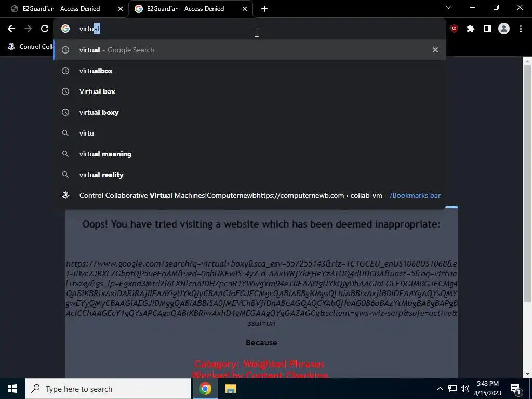
Task: Choose the 'virtualbox' history suggestion
Action: point(250,71)
